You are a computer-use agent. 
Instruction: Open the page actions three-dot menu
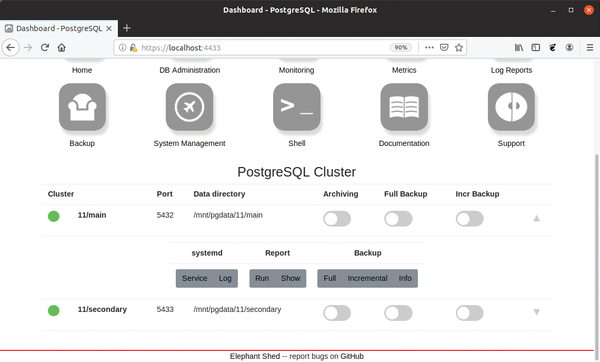(429, 47)
